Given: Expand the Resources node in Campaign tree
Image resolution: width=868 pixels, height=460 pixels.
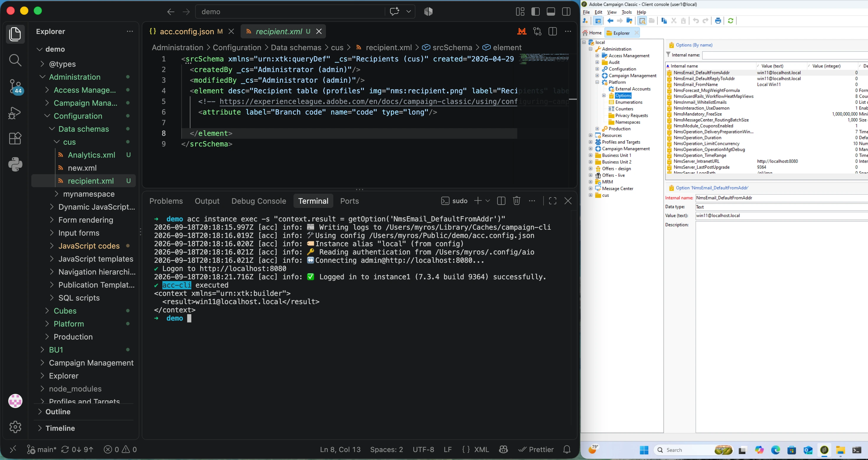Looking at the screenshot, I should (590, 136).
